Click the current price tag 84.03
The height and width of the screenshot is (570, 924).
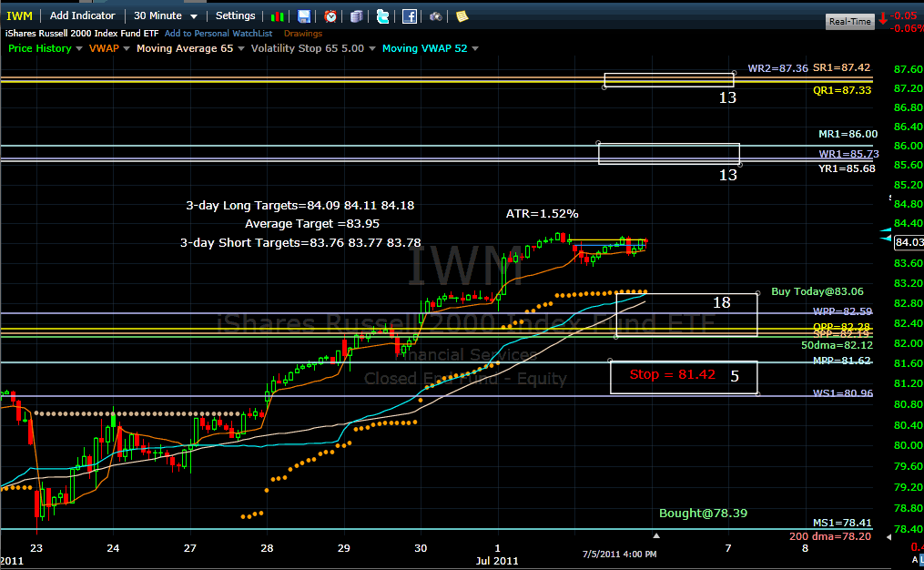(909, 242)
